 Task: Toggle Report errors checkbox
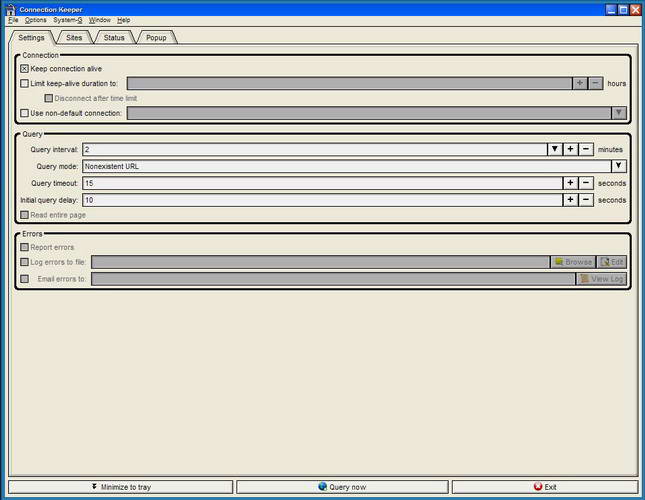coord(24,247)
